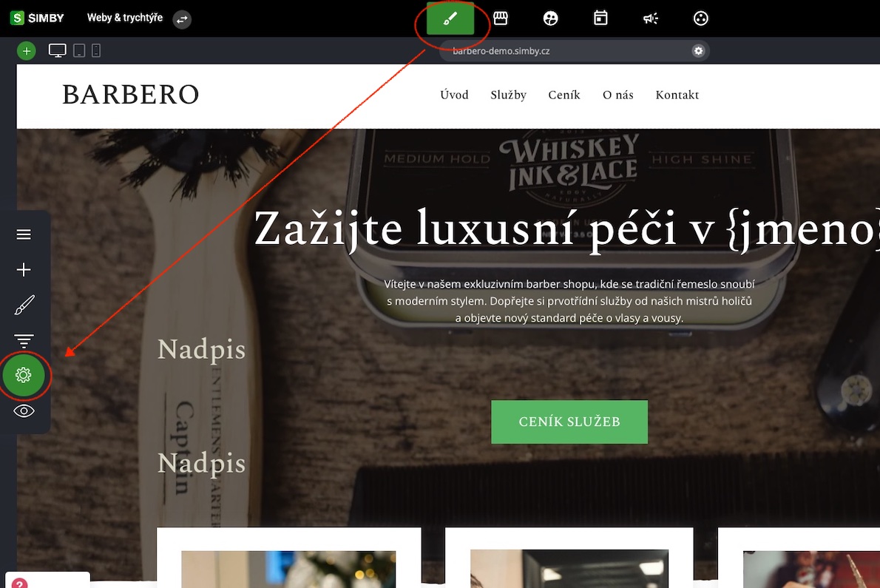Open the megaphone marketing icon
The height and width of the screenshot is (588, 880).
pyautogui.click(x=651, y=18)
